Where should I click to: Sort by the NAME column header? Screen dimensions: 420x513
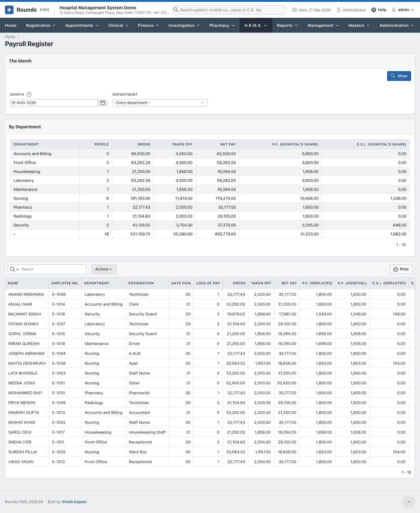pyautogui.click(x=13, y=283)
